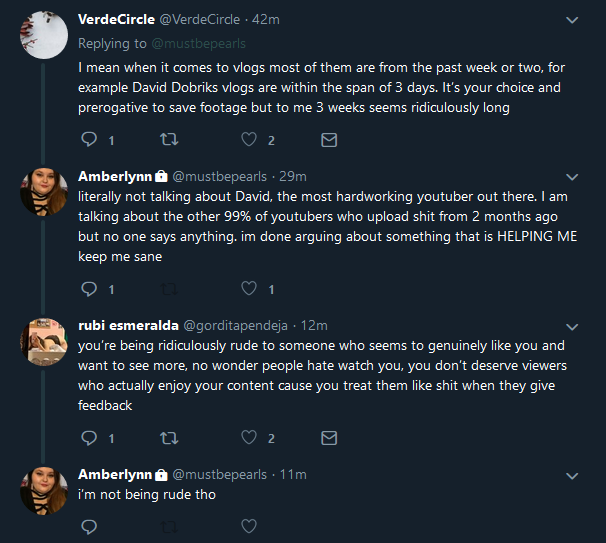Viewport: 606px width, 543px height.
Task: Reply to VerdeCircle's tweet
Action: 89,139
